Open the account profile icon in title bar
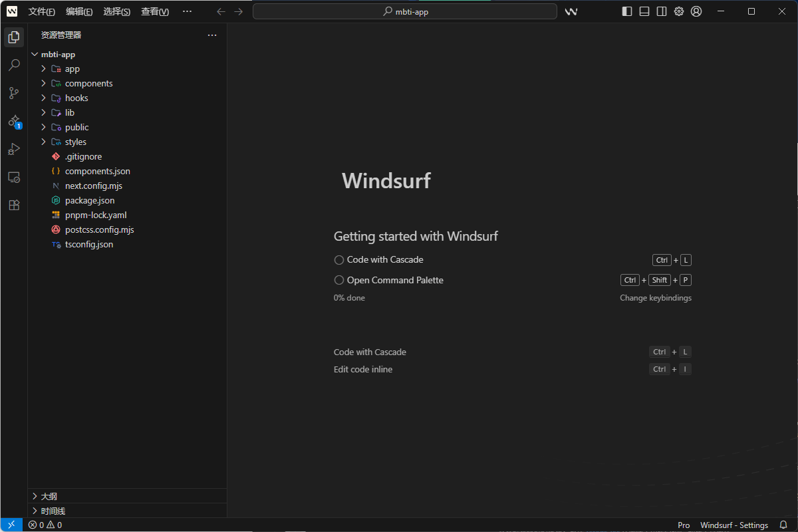 coord(696,11)
